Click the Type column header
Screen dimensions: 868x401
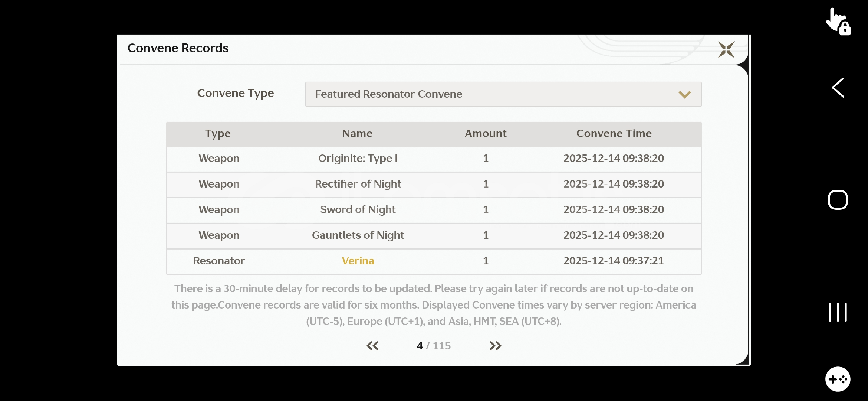click(218, 134)
